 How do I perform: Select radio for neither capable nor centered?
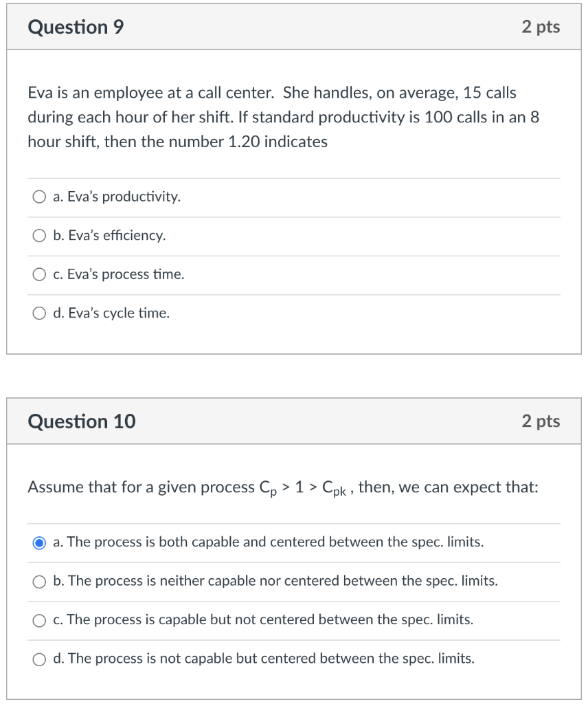[40, 581]
